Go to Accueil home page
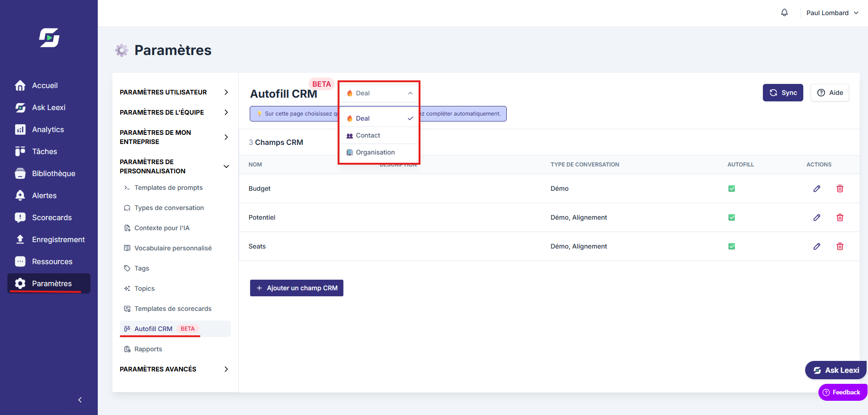This screenshot has width=868, height=415. point(49,85)
